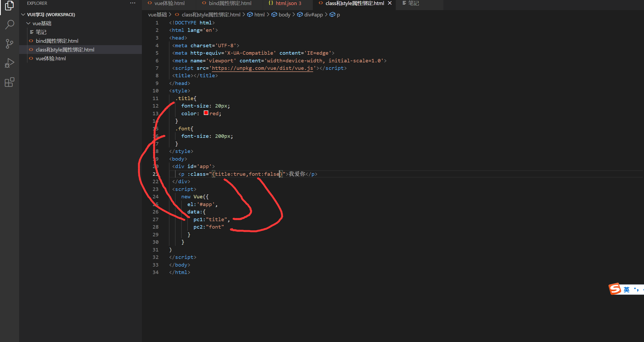The height and width of the screenshot is (342, 644).
Task: Open the Explorer view in activity bar
Action: [x=9, y=5]
